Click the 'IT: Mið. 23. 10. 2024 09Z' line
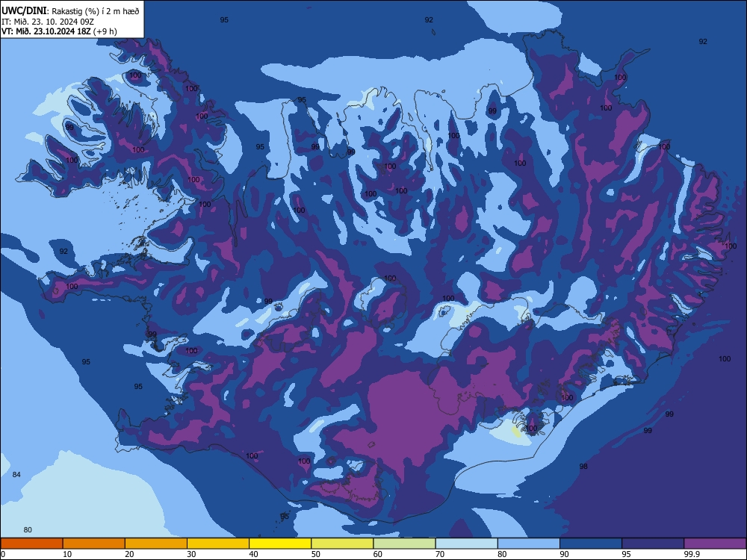 point(48,22)
